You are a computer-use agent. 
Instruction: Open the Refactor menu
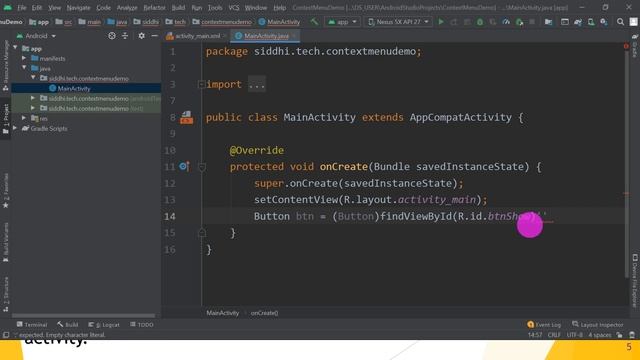click(x=154, y=8)
